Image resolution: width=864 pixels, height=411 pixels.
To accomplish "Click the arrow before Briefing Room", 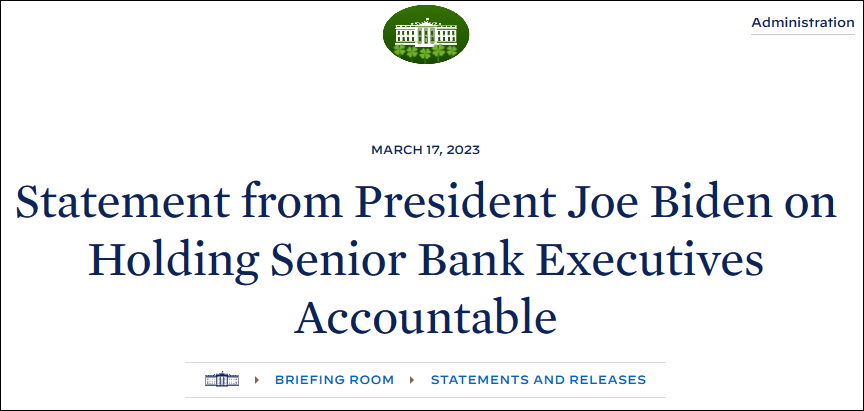I will (x=257, y=380).
